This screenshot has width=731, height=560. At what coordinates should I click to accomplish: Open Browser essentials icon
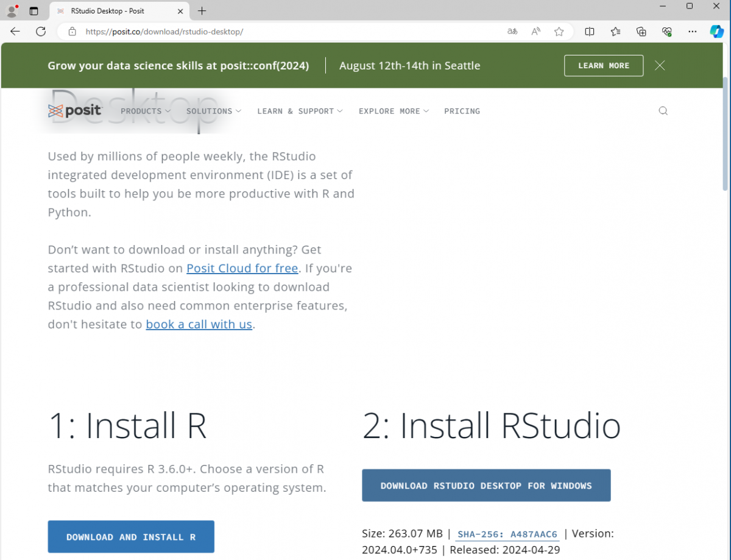point(666,31)
